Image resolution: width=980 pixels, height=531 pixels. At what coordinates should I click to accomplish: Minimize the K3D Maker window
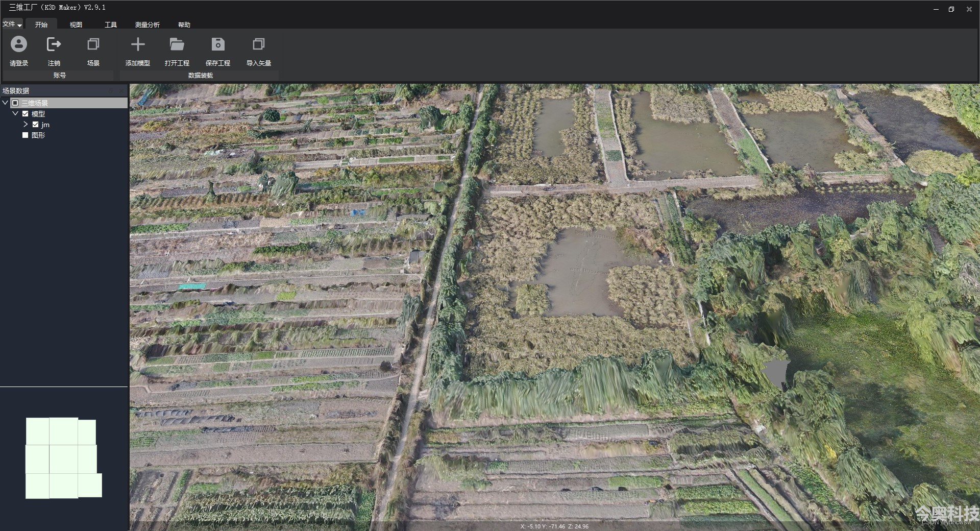pyautogui.click(x=936, y=9)
